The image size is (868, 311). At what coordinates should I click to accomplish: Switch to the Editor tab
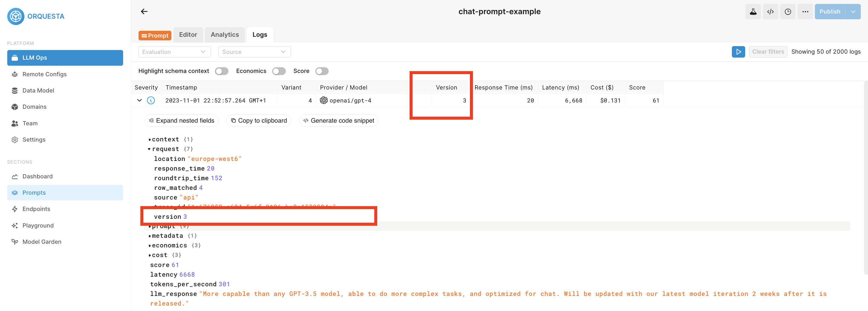tap(188, 35)
